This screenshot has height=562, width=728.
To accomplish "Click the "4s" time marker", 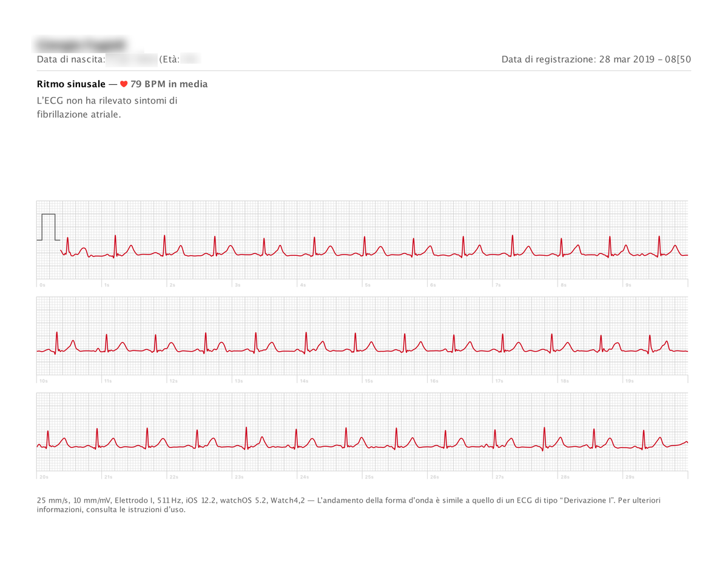I will [x=303, y=285].
